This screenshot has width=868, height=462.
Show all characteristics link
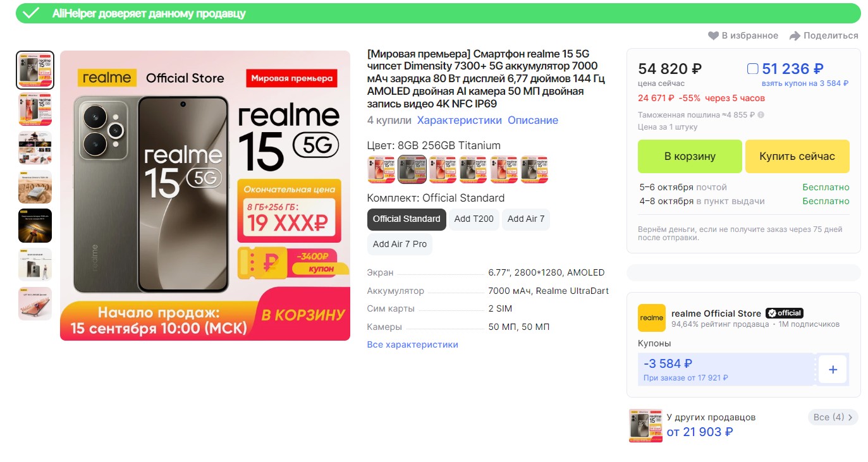point(412,345)
